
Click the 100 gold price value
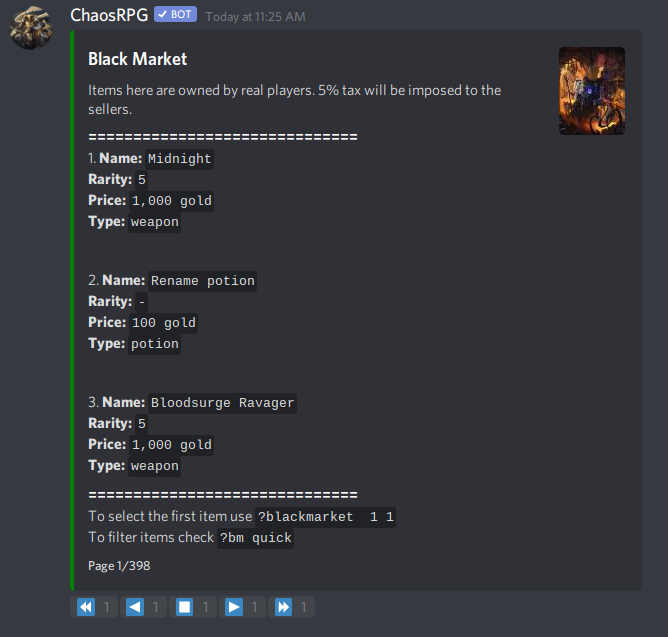pyautogui.click(x=164, y=323)
